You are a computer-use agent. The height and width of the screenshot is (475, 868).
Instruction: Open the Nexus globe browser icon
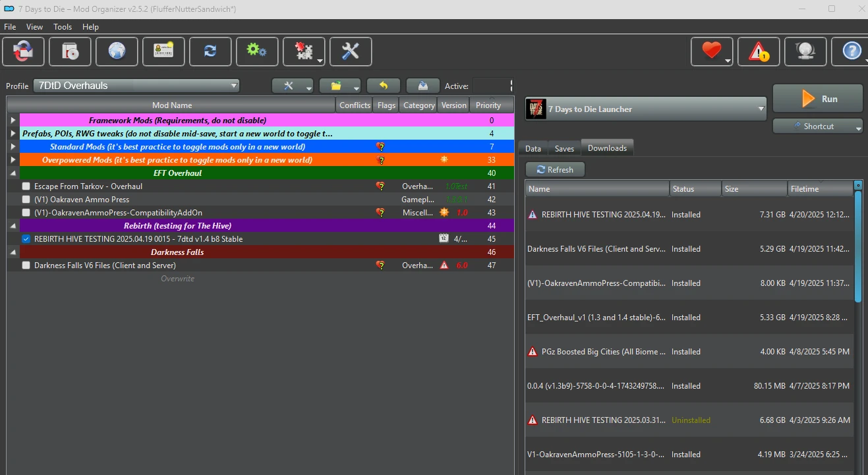[x=117, y=51]
